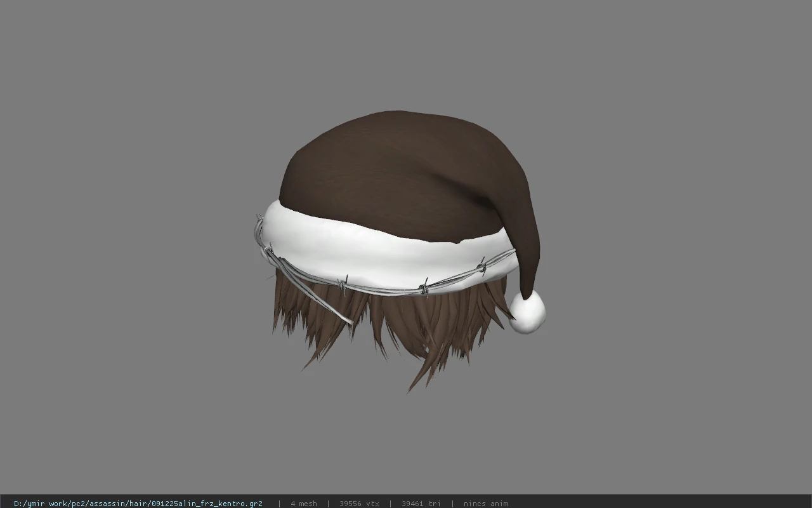This screenshot has height=508, width=812.
Task: Click the file path ending in 091225alin_frz_kentro.gr2
Action: (138, 504)
